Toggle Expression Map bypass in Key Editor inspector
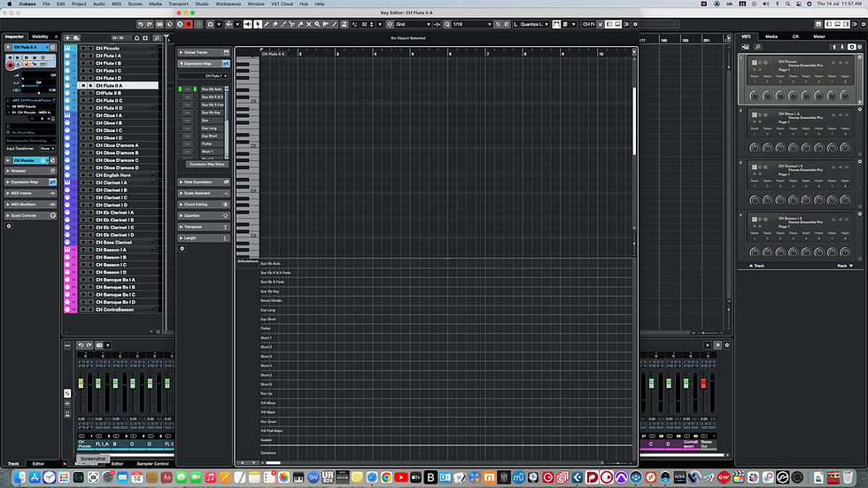 (x=226, y=64)
